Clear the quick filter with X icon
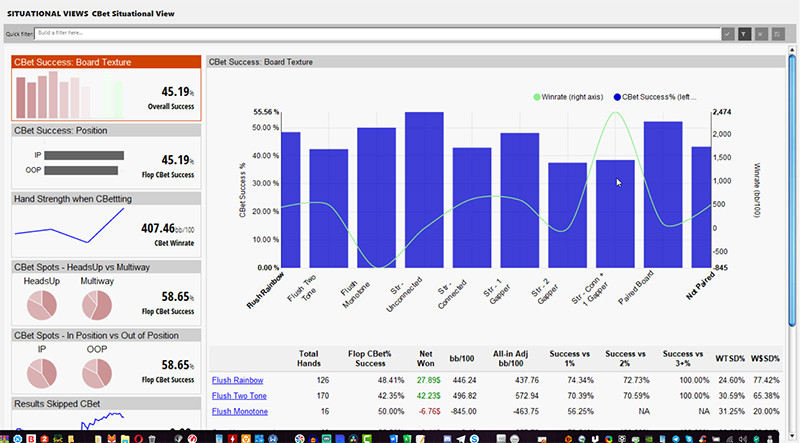The width and height of the screenshot is (800, 443). (x=761, y=33)
